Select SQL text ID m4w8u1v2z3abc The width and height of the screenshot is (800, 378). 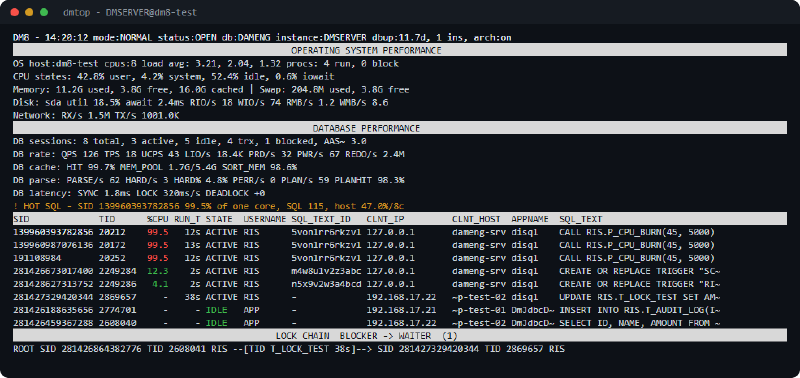(326, 271)
